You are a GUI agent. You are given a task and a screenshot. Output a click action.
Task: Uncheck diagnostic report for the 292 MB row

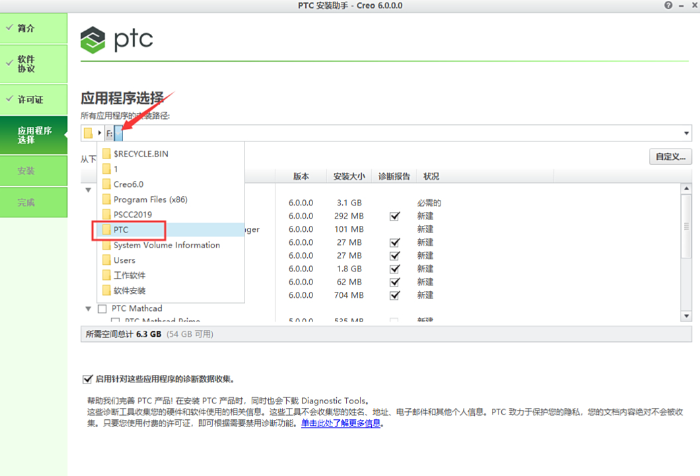[x=395, y=215]
